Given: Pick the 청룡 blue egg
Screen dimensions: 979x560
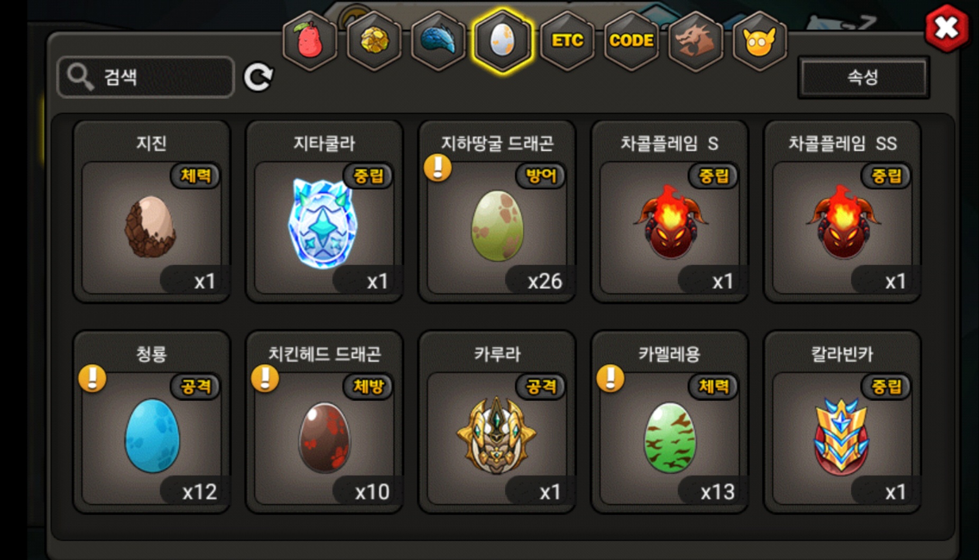Looking at the screenshot, I should pyautogui.click(x=152, y=422).
